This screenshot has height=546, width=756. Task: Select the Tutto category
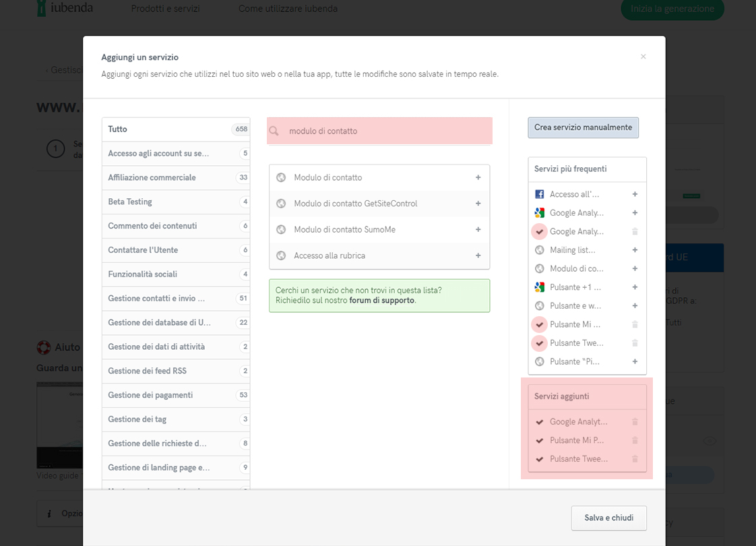click(176, 129)
